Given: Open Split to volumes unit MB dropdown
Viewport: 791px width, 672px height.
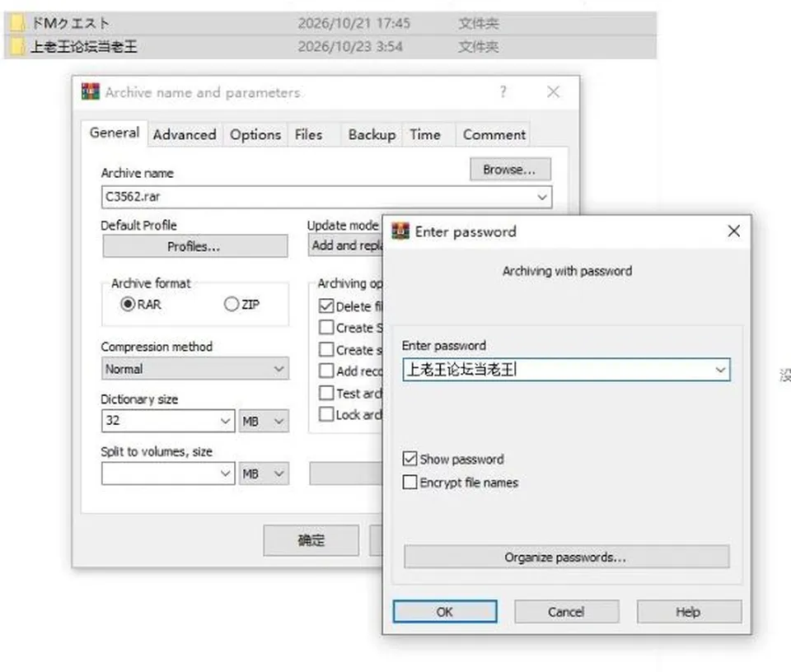Looking at the screenshot, I should pos(264,474).
